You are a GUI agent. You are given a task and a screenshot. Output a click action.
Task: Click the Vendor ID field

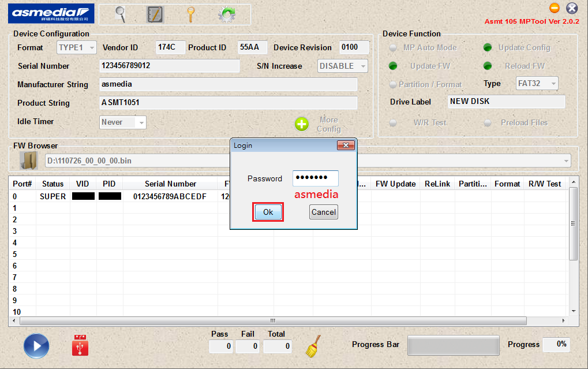[x=170, y=47]
